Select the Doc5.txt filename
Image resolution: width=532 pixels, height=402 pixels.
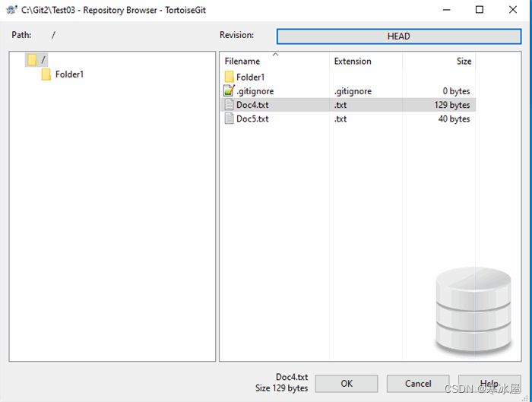252,119
